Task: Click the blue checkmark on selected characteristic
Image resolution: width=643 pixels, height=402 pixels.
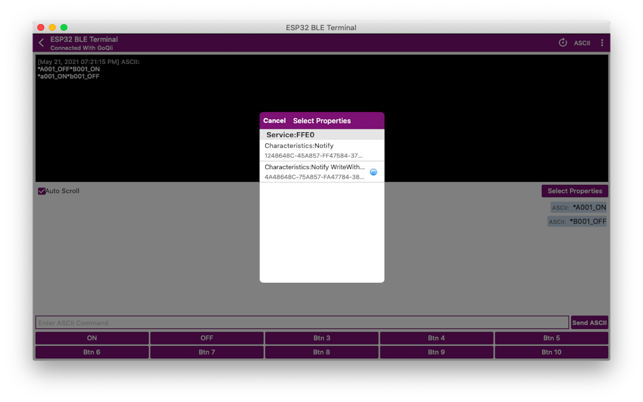Action: pyautogui.click(x=373, y=172)
